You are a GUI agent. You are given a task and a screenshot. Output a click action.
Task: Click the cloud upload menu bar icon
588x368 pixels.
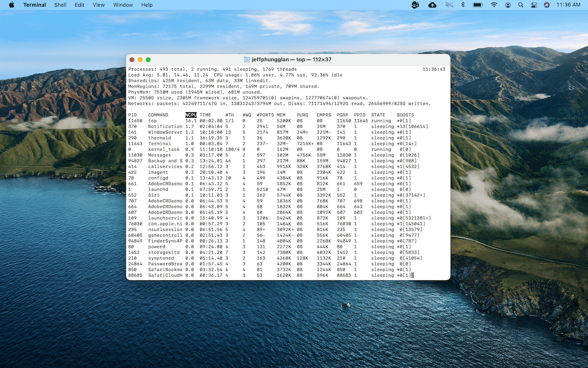point(432,5)
